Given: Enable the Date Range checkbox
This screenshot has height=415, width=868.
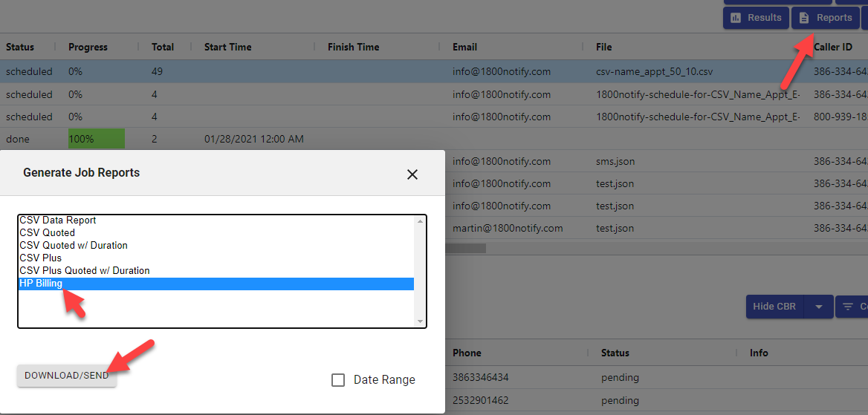Looking at the screenshot, I should point(338,380).
